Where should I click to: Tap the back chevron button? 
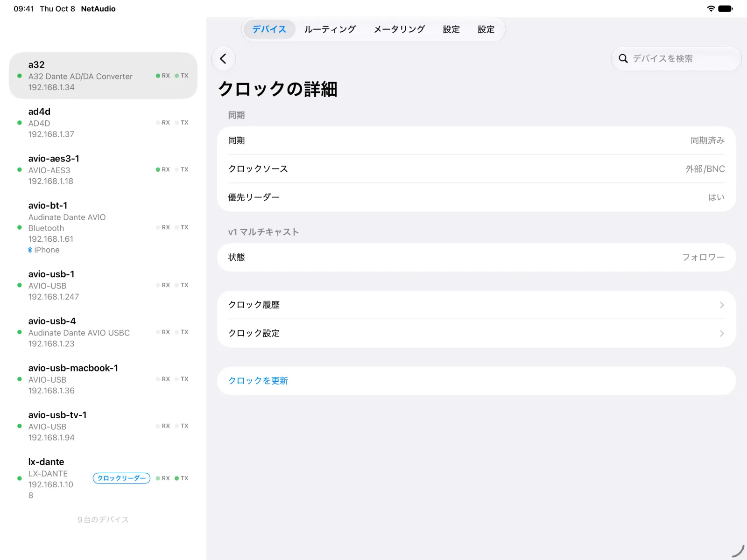pyautogui.click(x=223, y=59)
